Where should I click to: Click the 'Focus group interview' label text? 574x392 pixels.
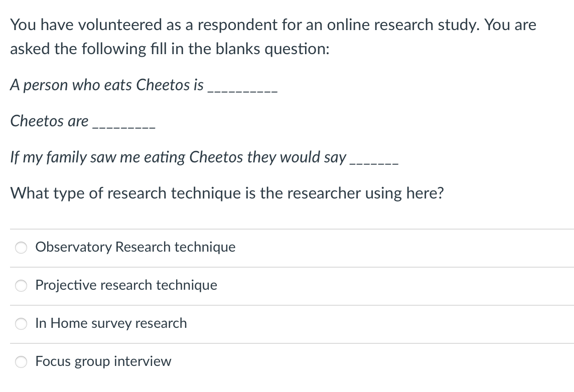tap(103, 361)
